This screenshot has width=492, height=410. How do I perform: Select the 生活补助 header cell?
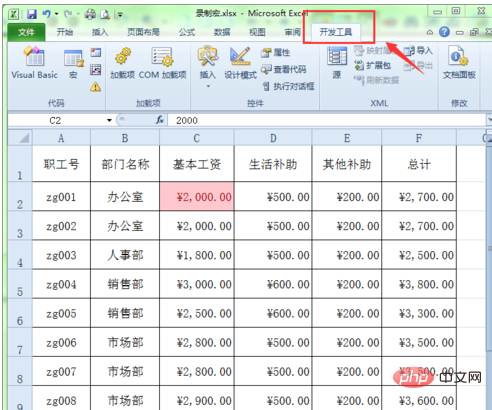(x=273, y=164)
